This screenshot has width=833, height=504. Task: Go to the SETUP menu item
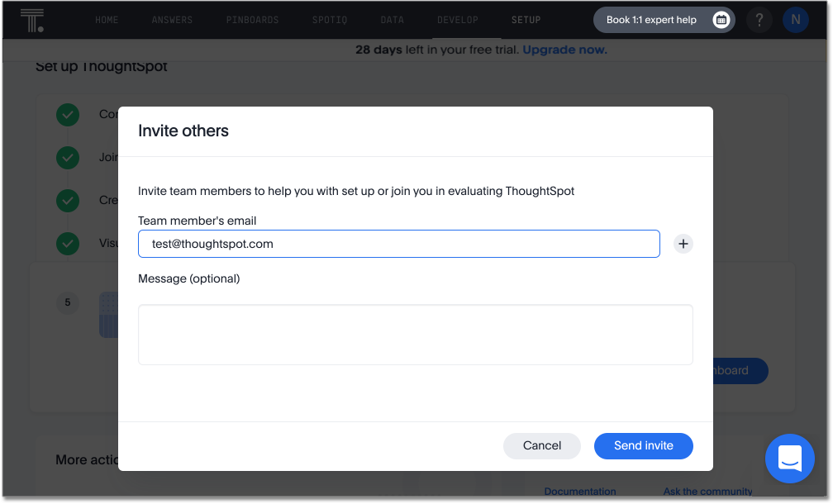(526, 19)
